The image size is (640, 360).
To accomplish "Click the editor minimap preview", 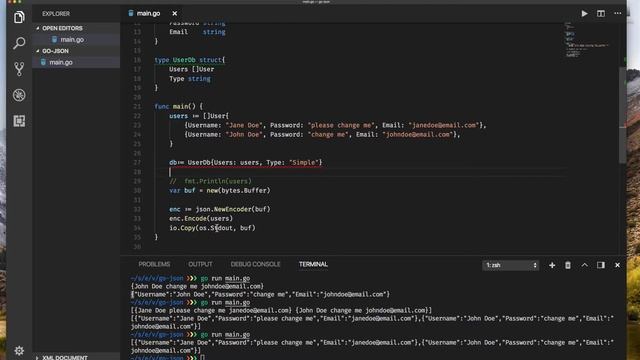I will 587,40.
